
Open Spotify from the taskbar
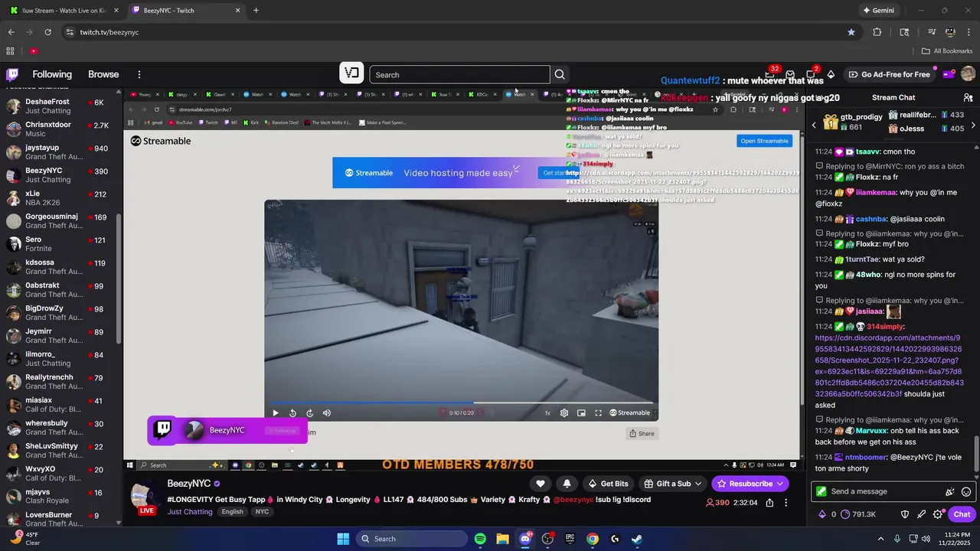[x=480, y=539]
